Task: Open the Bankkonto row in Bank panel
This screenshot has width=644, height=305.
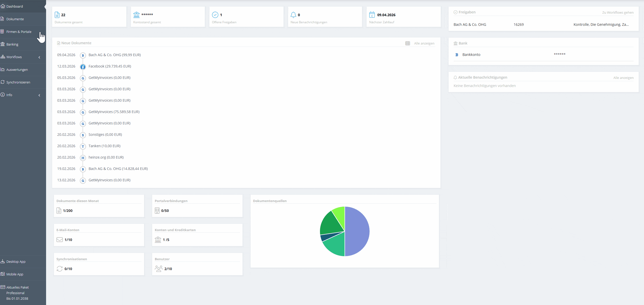Action: coord(544,55)
